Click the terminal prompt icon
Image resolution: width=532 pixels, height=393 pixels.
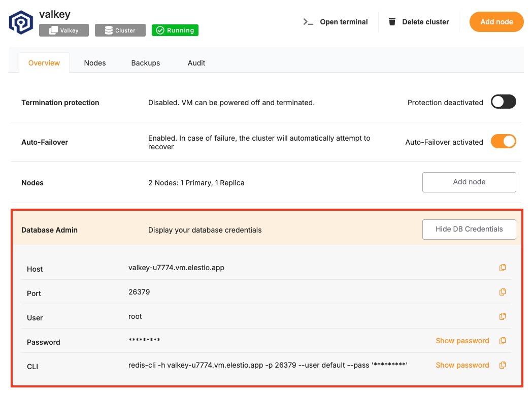coord(308,22)
